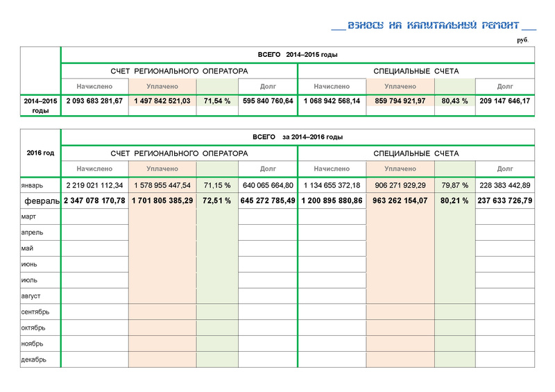This screenshot has width=555, height=392.
Task: Click the 'ВСЕГО 2014–2015 годы' header
Action: pyautogui.click(x=298, y=54)
